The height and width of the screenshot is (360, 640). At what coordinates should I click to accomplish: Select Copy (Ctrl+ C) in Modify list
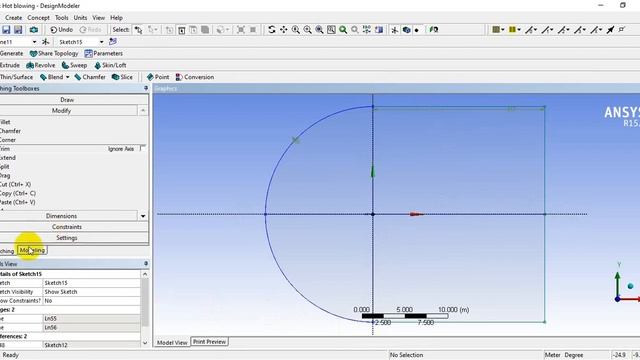point(18,193)
